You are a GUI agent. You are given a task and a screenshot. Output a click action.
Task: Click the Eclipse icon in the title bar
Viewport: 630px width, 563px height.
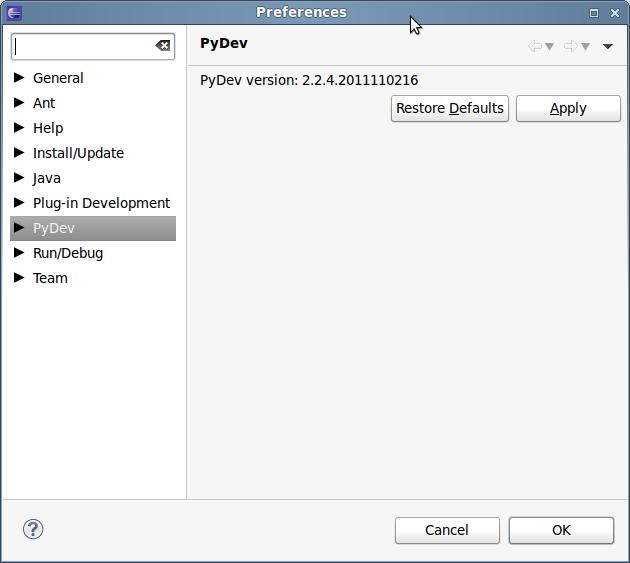coord(14,13)
